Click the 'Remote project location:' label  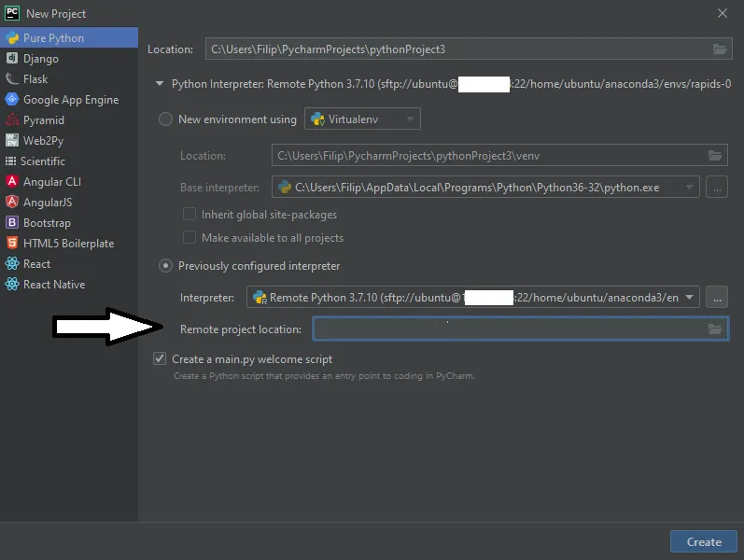(x=241, y=329)
